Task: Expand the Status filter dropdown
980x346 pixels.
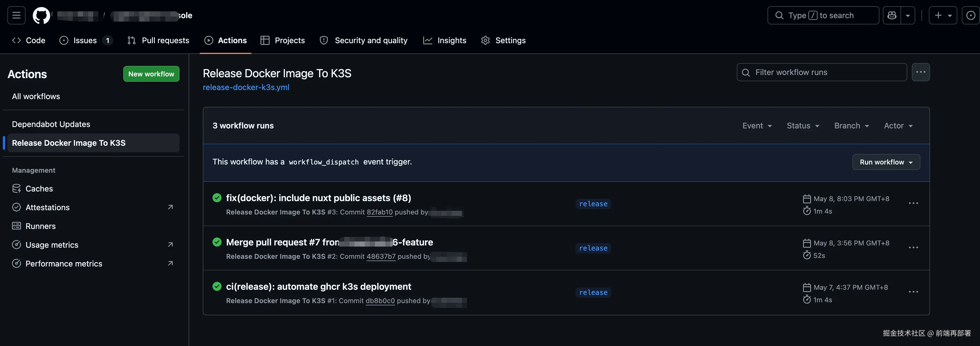Action: coord(803,126)
